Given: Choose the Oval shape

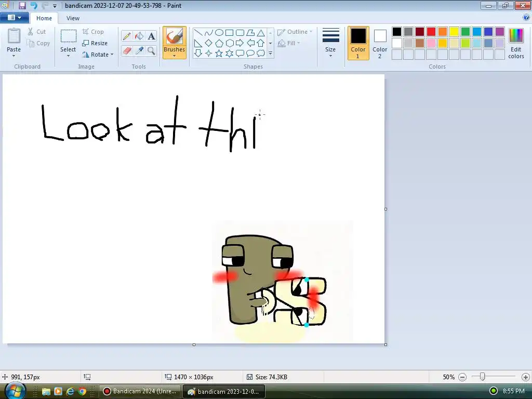Looking at the screenshot, I should pyautogui.click(x=219, y=33).
